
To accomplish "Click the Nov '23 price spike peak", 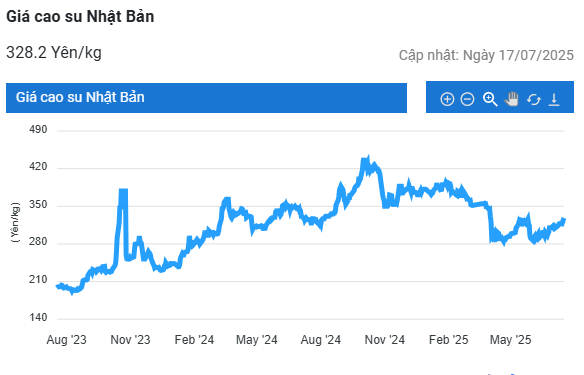I will point(123,191).
